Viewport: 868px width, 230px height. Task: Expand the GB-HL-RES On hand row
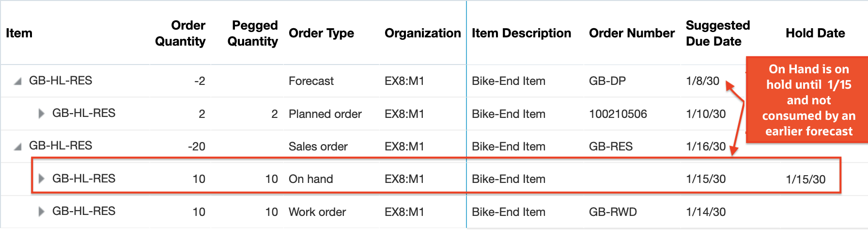(x=42, y=179)
